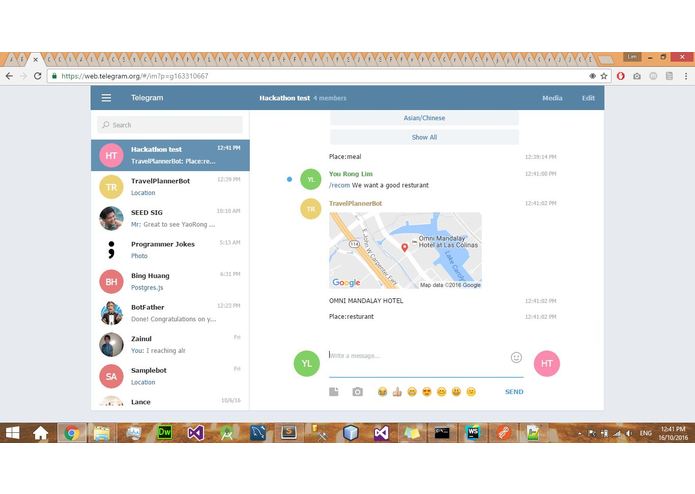Viewport: 695px width, 494px height.
Task: Go back in the browser
Action: tap(9, 76)
